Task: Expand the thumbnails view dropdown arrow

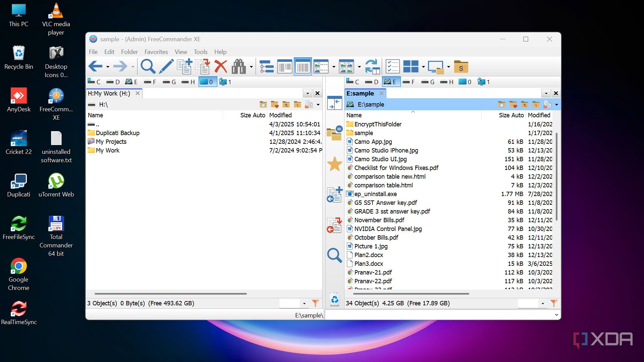Action: point(359,67)
